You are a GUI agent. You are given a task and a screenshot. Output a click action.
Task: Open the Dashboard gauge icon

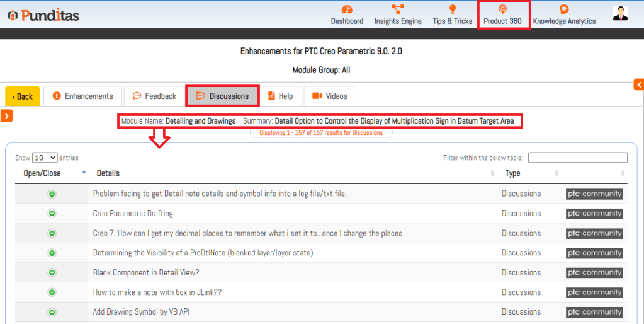click(x=347, y=9)
